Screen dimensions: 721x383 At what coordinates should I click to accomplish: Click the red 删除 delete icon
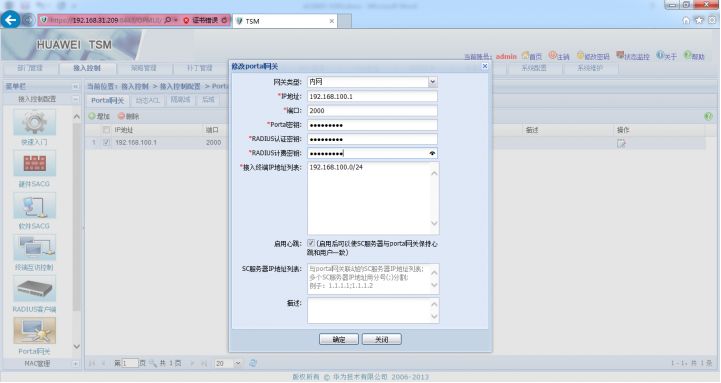pyautogui.click(x=121, y=116)
